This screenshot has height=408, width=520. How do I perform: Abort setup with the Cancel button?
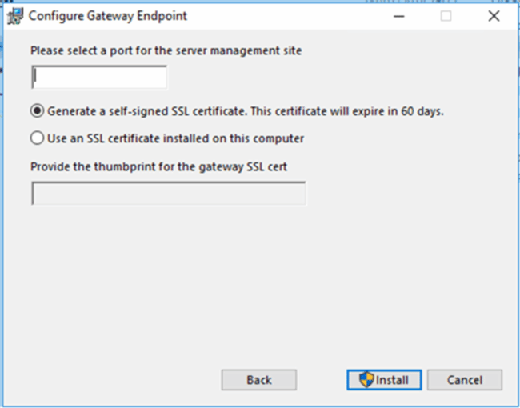465,380
